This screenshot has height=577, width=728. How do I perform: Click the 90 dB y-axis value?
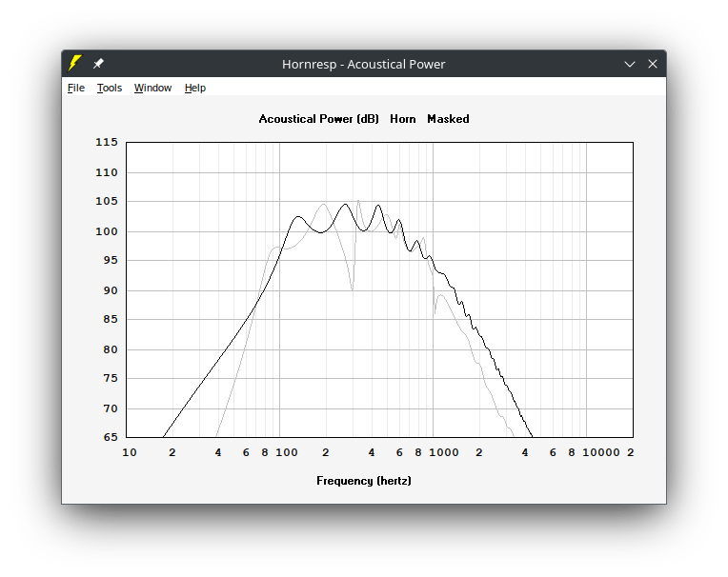(x=111, y=290)
